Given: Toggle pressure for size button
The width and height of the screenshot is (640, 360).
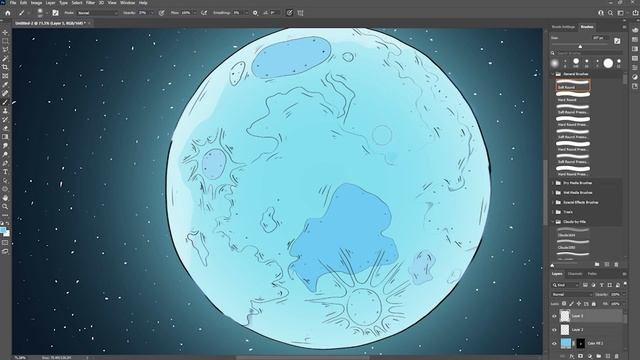Looking at the screenshot, I should (x=289, y=13).
